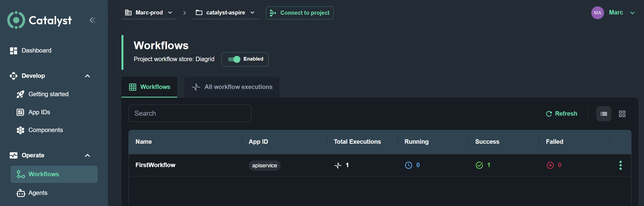Image resolution: width=644 pixels, height=206 pixels.
Task: Click the Marc-prod organization building icon
Action: pyautogui.click(x=128, y=13)
